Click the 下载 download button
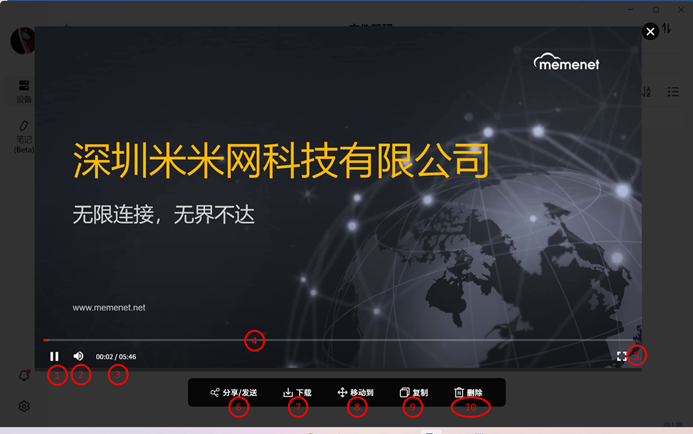Image resolution: width=693 pixels, height=434 pixels. pyautogui.click(x=298, y=393)
